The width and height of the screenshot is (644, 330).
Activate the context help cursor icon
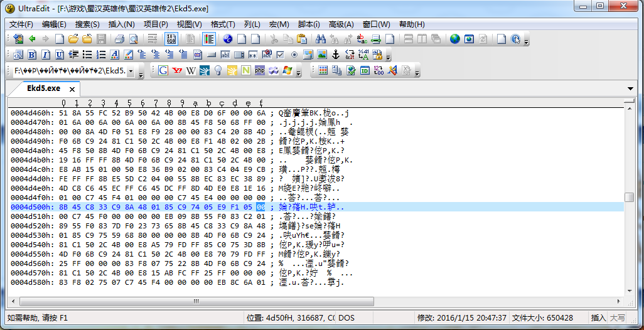515,39
